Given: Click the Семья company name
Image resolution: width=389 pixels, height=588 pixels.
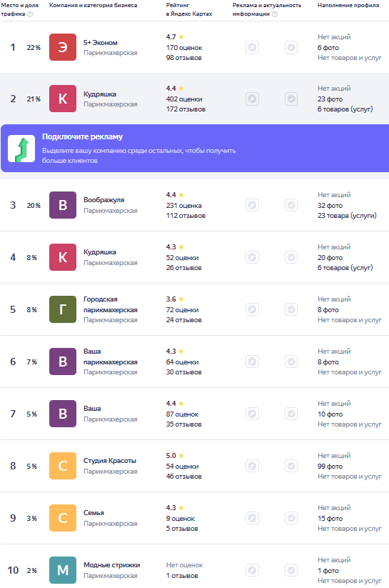Looking at the screenshot, I should pos(94,513).
